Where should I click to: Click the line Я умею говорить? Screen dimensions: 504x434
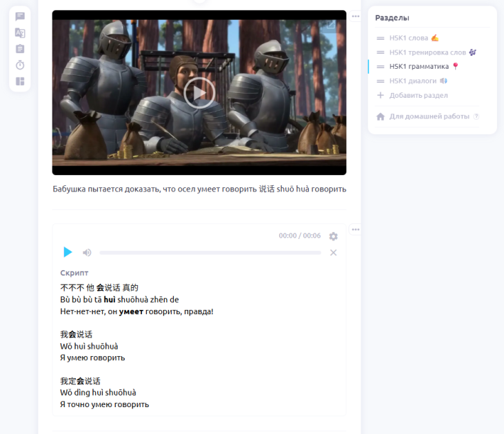click(x=92, y=358)
